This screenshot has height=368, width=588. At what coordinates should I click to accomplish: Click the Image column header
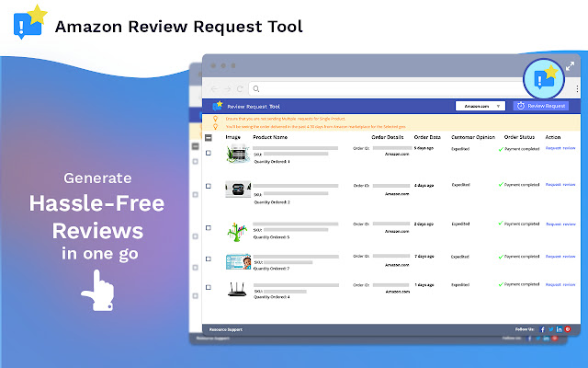point(232,137)
